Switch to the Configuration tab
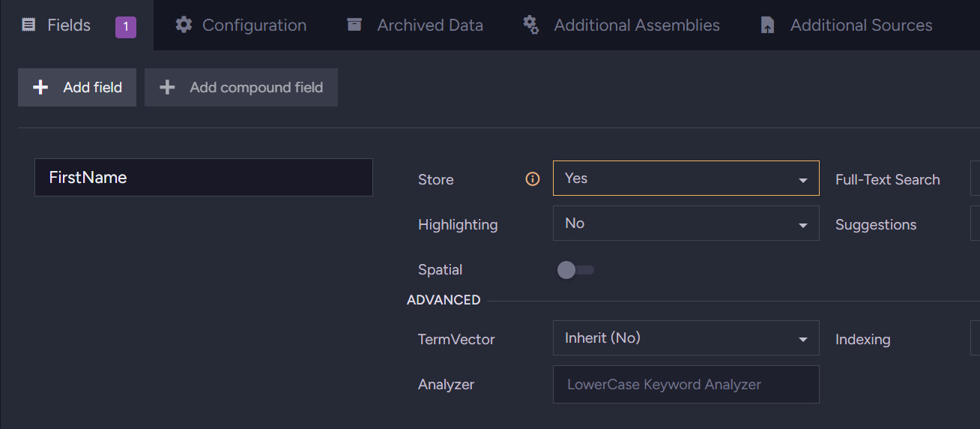Viewport: 980px width, 429px height. (x=241, y=25)
